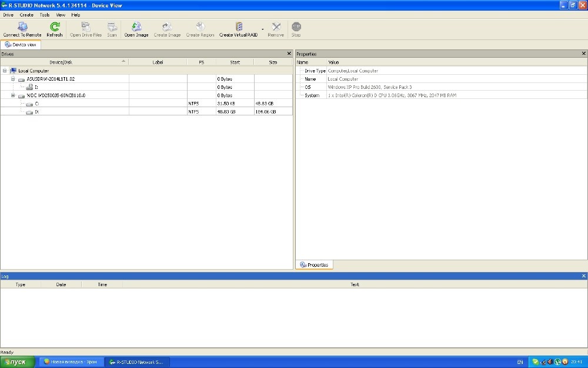Click the Ready status bar text
This screenshot has width=588, height=368.
pyautogui.click(x=6, y=352)
